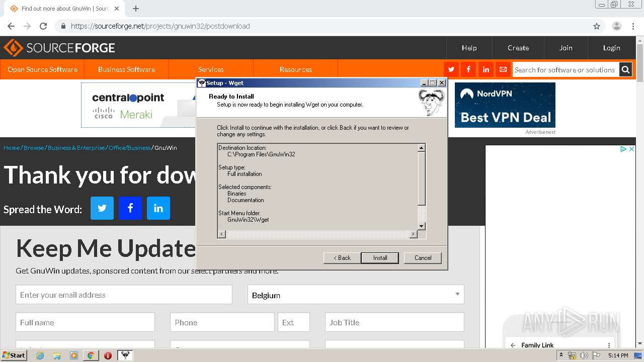Open the Windows Start menu

point(14,355)
